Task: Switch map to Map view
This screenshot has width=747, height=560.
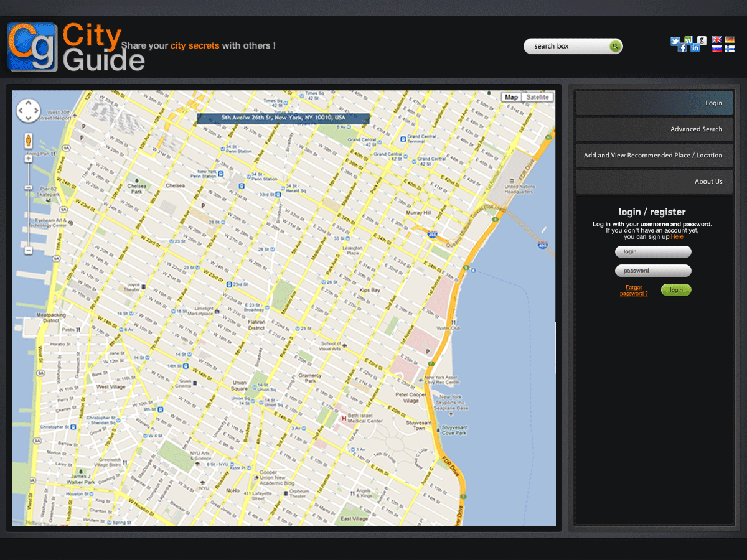Action: tap(511, 97)
